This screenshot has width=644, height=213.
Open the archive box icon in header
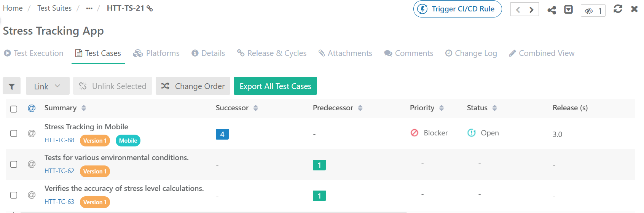click(568, 10)
